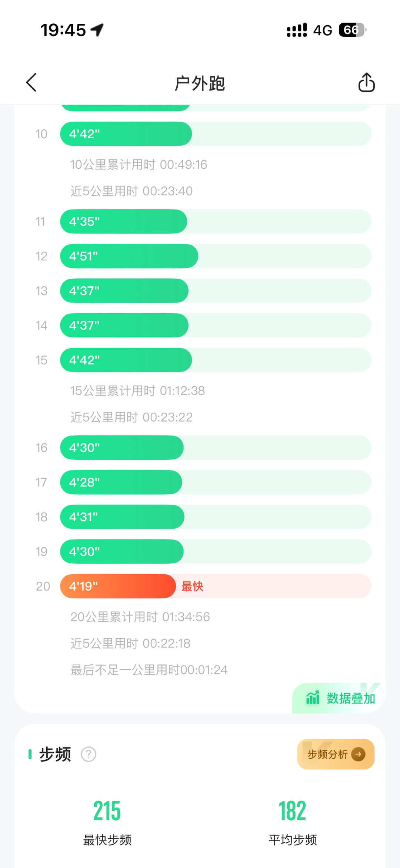Tap the kilometer 15 pace bar

pos(126,360)
